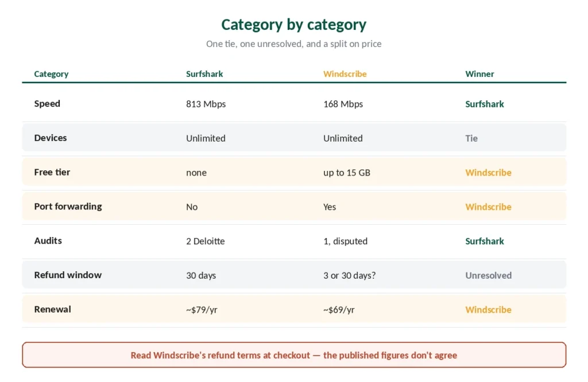This screenshot has width=588, height=382.
Task: Select the 'Free tier' row label
Action: click(52, 172)
